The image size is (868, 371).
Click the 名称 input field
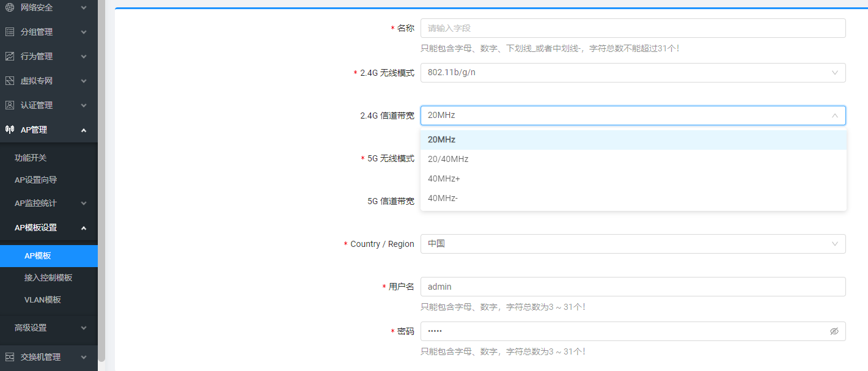pyautogui.click(x=633, y=28)
